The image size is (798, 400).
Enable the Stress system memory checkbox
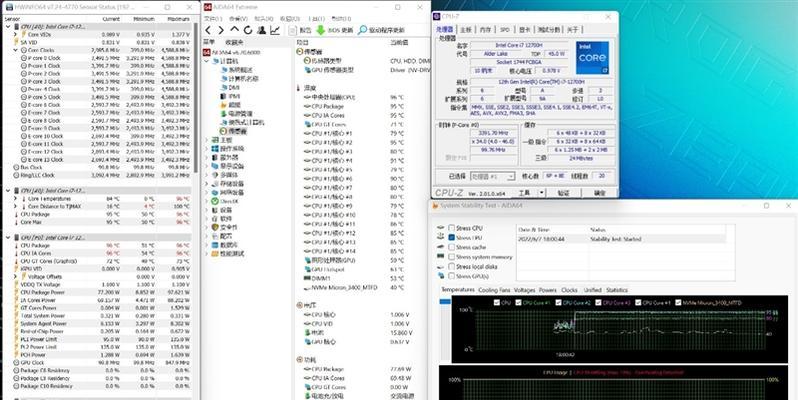[451, 257]
